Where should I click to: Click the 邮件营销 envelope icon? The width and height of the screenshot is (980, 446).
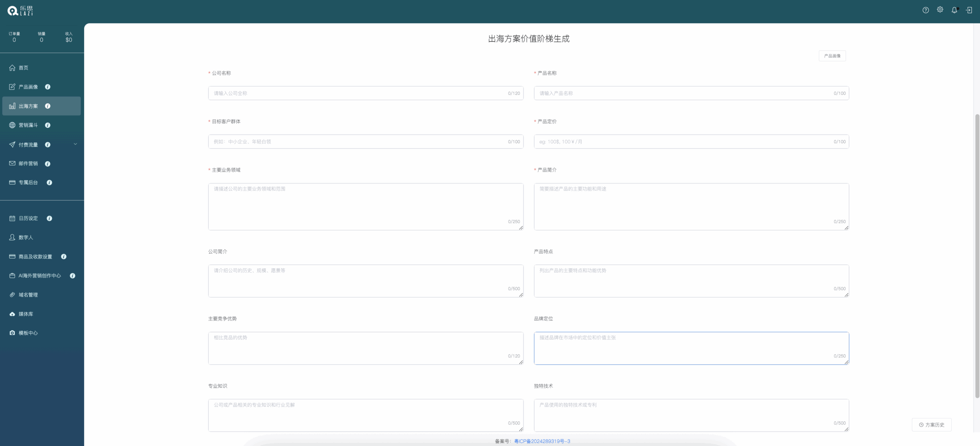click(x=12, y=163)
